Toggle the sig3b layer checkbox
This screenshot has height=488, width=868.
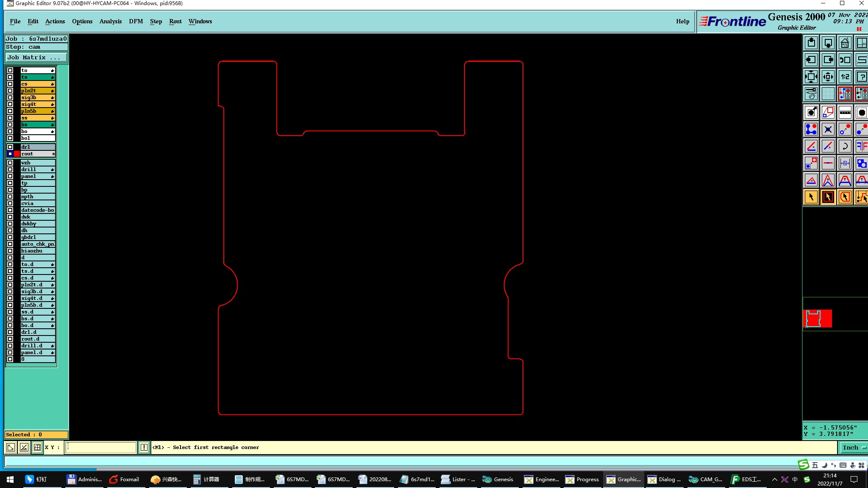(x=10, y=97)
